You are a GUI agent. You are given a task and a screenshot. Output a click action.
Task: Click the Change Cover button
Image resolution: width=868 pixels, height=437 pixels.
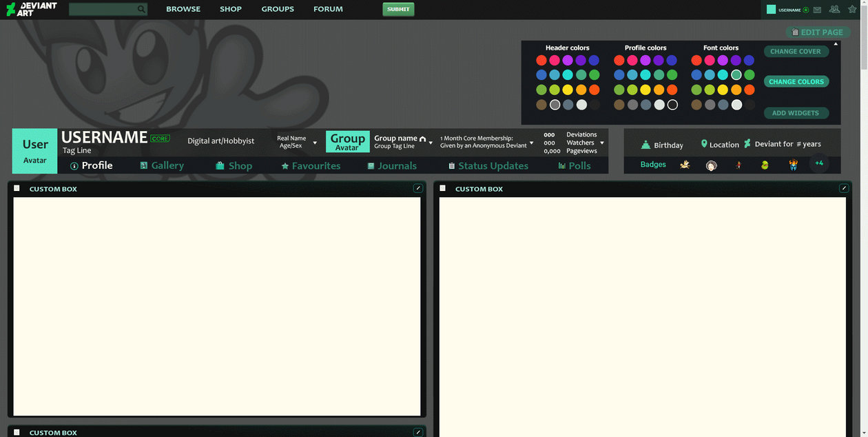[x=796, y=51]
